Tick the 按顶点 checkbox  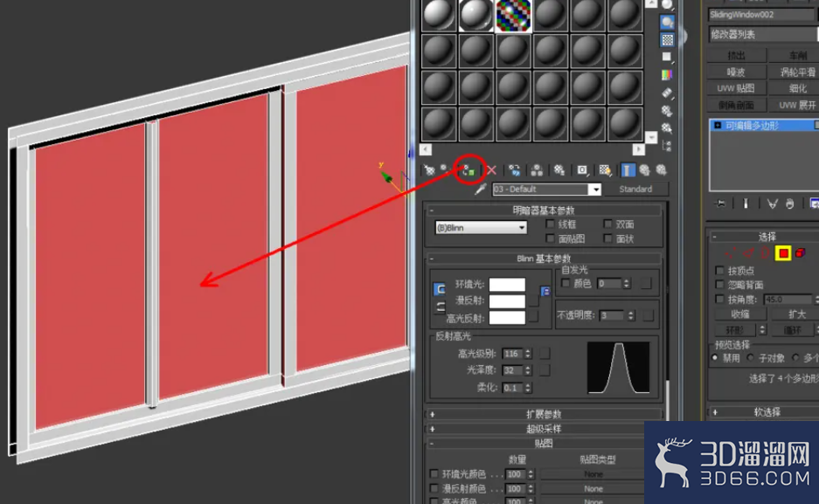click(x=719, y=270)
